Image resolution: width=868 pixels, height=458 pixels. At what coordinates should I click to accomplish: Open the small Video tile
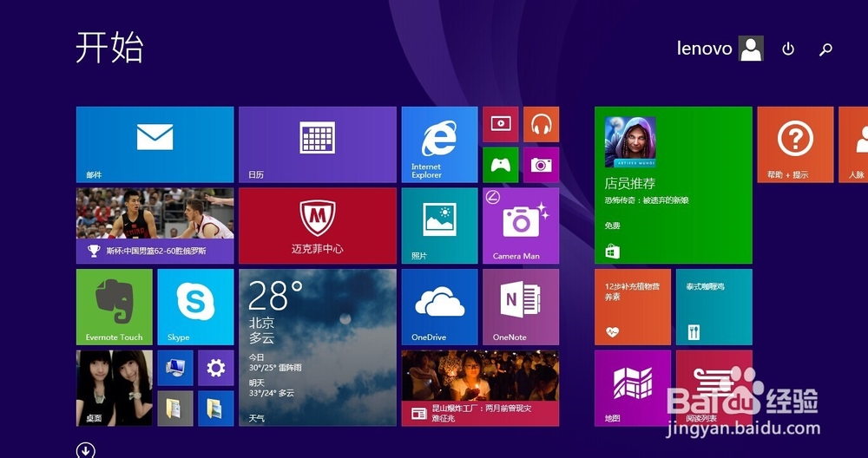[501, 124]
